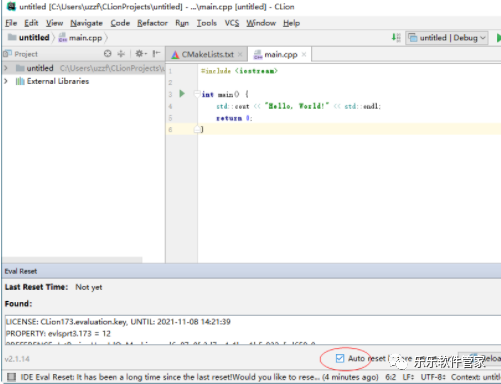Open the Project panel gear settings
Viewport: 501px width, 384px height.
141,53
